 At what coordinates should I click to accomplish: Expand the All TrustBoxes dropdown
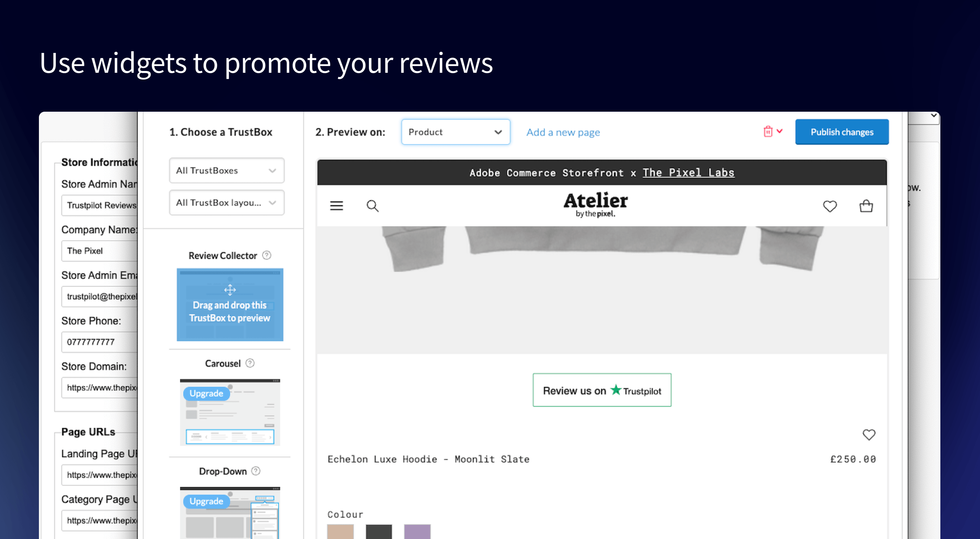(x=226, y=170)
